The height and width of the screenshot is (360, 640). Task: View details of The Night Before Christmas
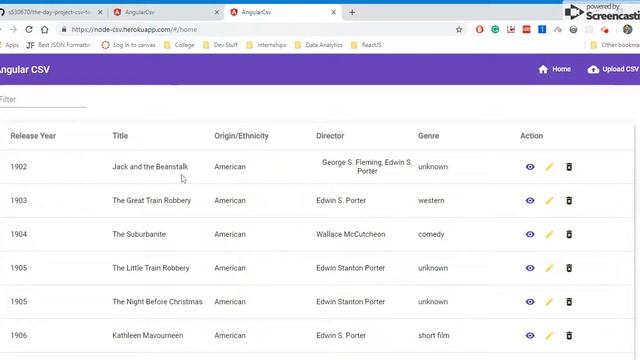pyautogui.click(x=530, y=302)
